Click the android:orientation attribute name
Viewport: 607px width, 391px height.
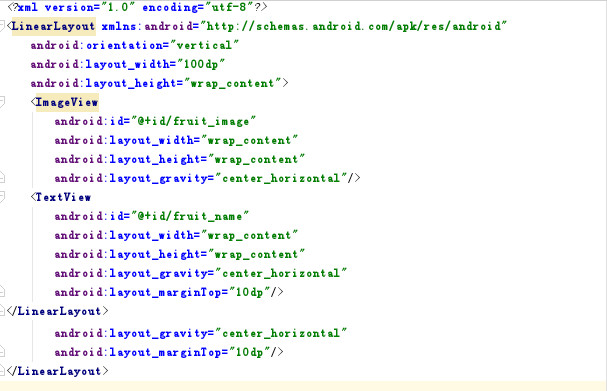(97, 45)
